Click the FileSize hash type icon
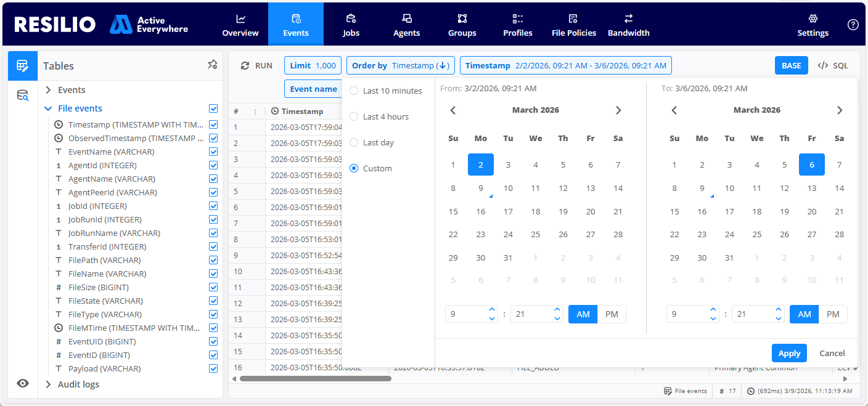 [59, 287]
